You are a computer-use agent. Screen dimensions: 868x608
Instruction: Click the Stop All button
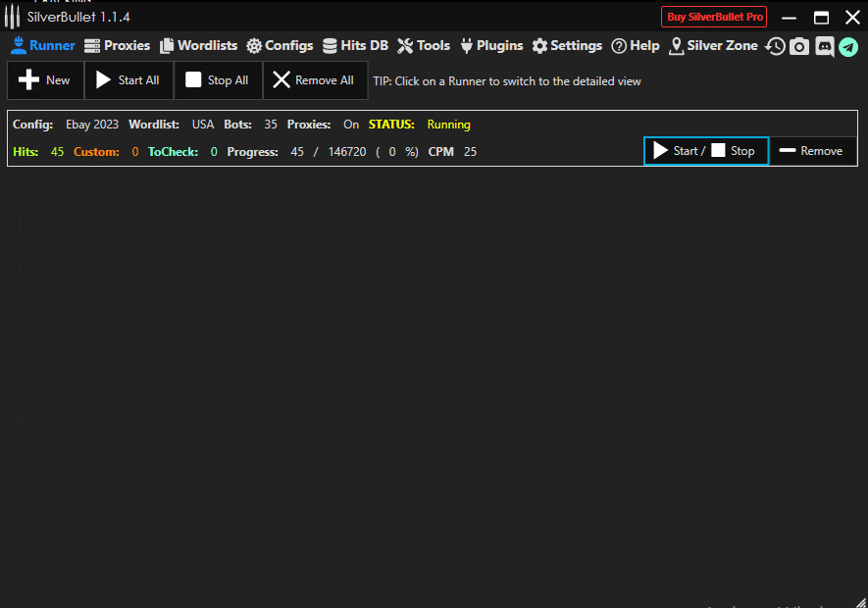(218, 80)
